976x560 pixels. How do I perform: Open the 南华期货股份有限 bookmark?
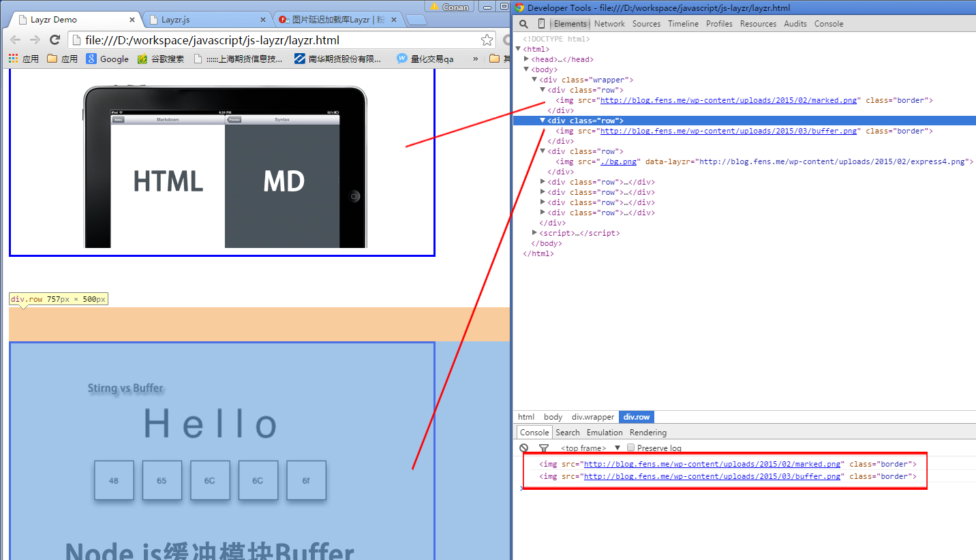pos(338,59)
